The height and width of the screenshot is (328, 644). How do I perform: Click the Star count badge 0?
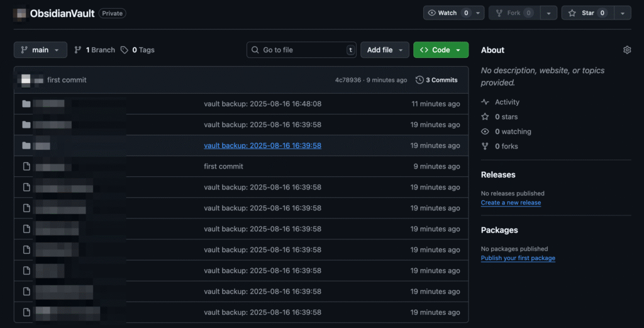602,13
